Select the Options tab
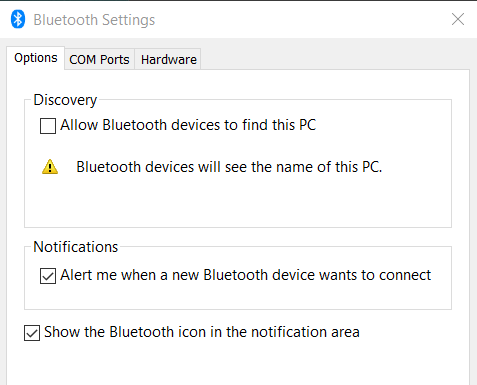Image resolution: width=477 pixels, height=385 pixels. (x=36, y=58)
